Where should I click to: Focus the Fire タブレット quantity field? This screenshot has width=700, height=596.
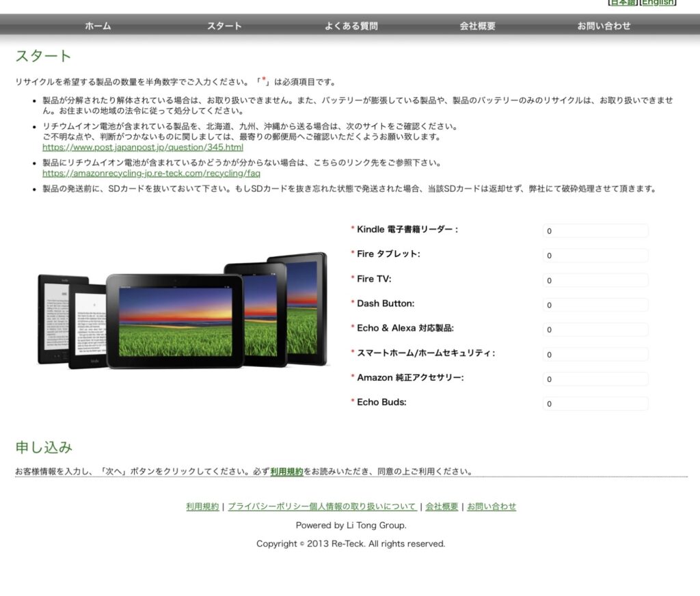point(595,256)
